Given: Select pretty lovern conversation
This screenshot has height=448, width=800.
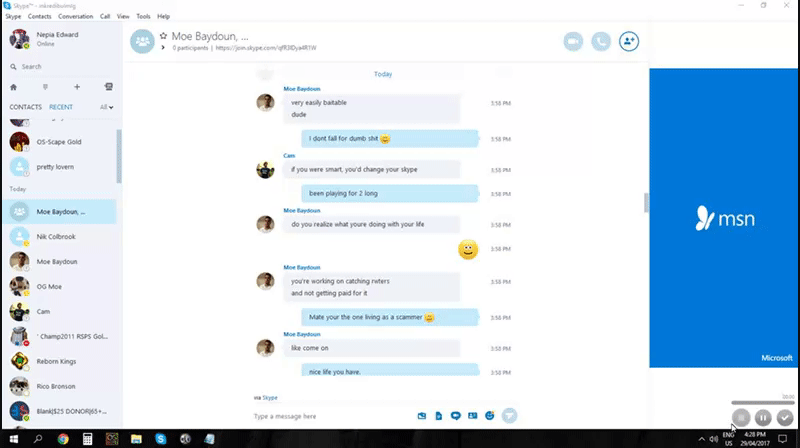Looking at the screenshot, I should click(59, 167).
